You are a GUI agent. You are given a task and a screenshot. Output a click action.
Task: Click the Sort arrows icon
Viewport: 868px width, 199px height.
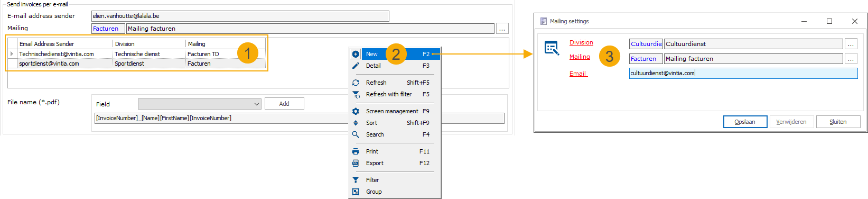pyautogui.click(x=356, y=123)
